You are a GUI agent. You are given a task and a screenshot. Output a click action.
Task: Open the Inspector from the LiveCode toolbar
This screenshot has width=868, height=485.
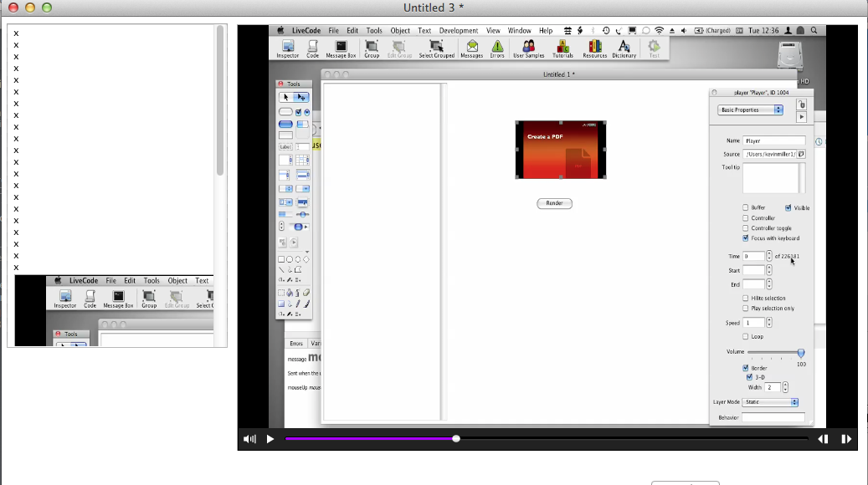pos(287,48)
